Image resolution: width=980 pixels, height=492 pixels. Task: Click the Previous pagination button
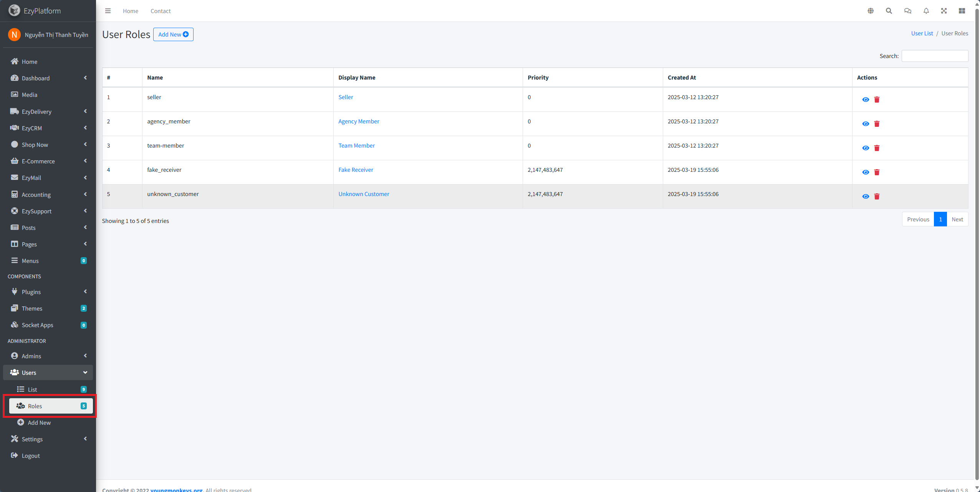tap(918, 219)
